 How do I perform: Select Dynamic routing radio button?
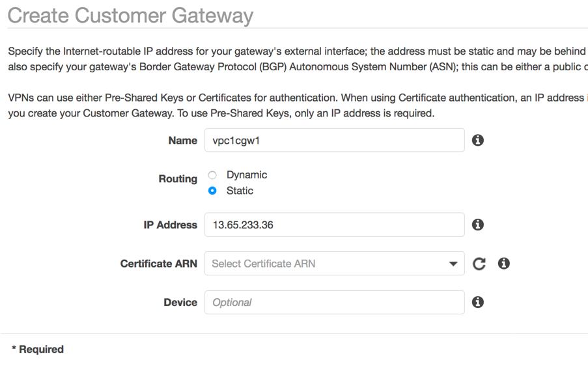point(212,174)
